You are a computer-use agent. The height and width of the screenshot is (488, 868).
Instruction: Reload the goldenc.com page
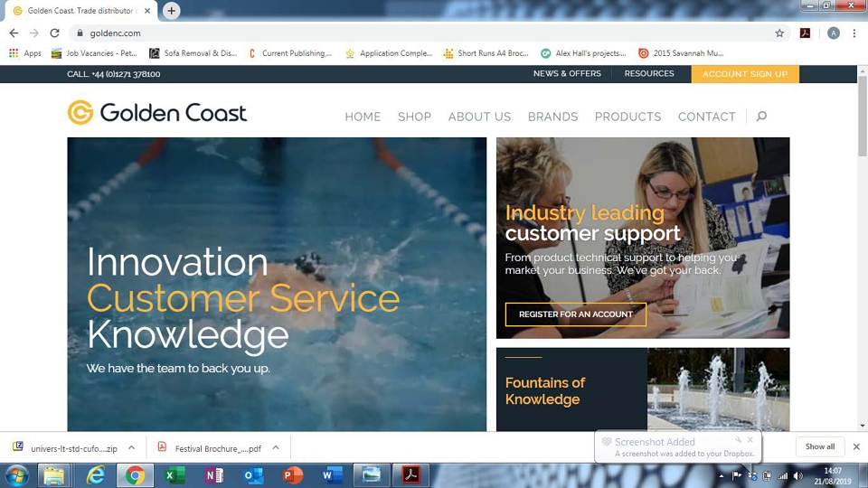[x=54, y=33]
